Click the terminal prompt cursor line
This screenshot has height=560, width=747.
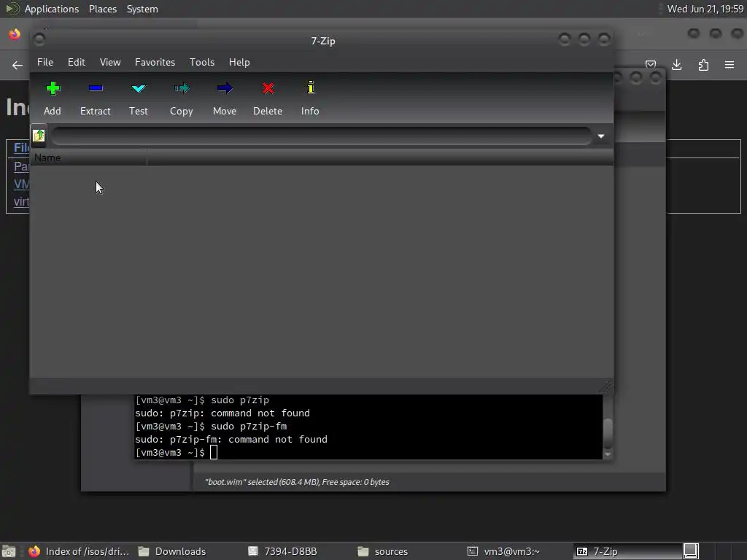pos(177,452)
